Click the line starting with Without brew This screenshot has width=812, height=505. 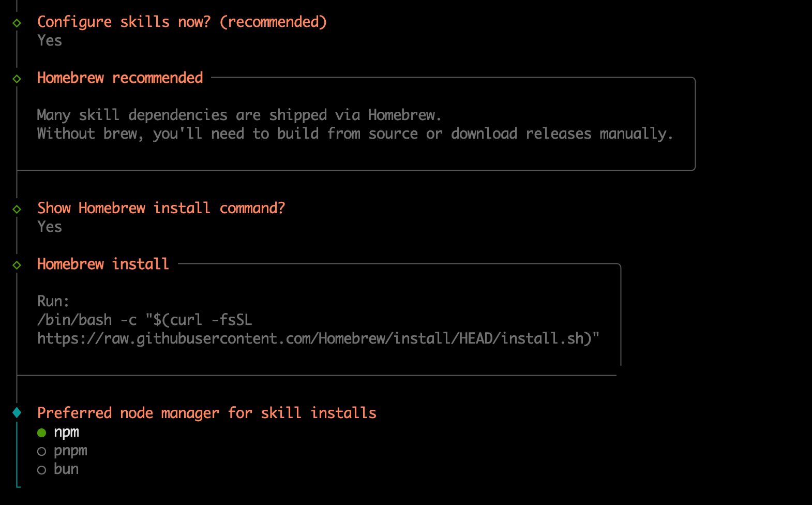(x=355, y=134)
